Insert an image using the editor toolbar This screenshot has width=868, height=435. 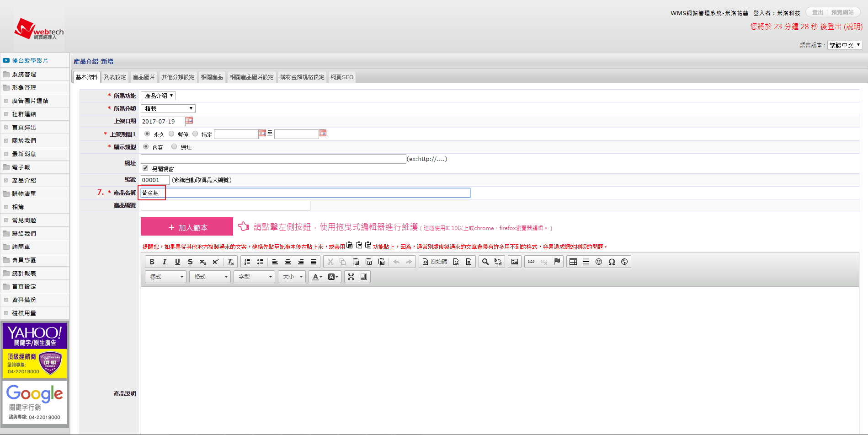click(x=515, y=262)
